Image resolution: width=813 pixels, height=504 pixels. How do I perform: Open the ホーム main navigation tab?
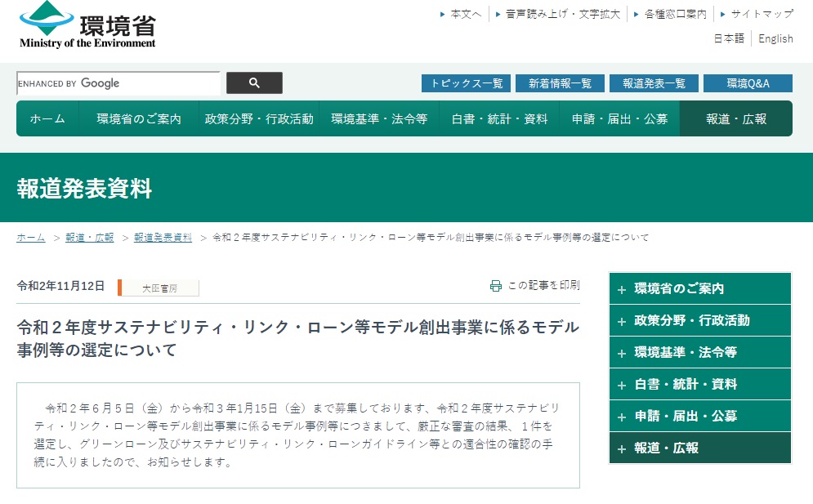click(47, 119)
